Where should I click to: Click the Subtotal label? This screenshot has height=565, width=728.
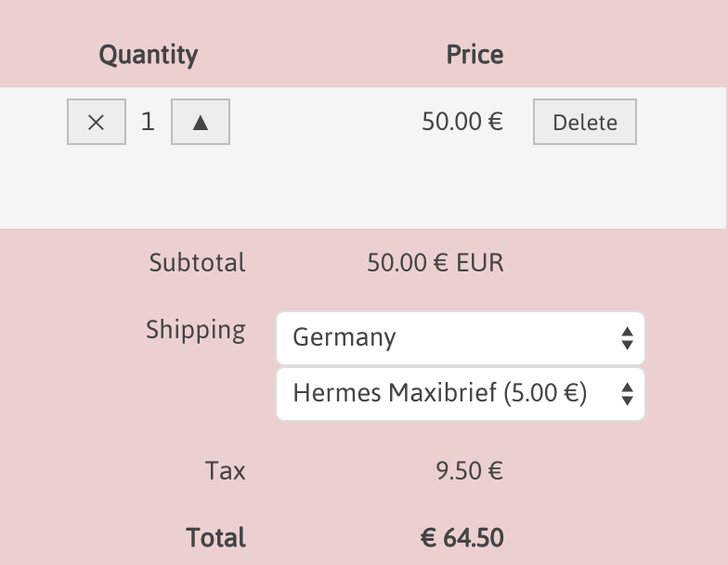pyautogui.click(x=197, y=263)
